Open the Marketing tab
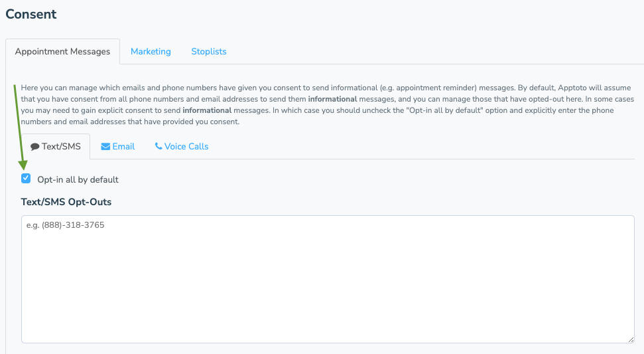Image resolution: width=644 pixels, height=354 pixels. [x=151, y=51]
